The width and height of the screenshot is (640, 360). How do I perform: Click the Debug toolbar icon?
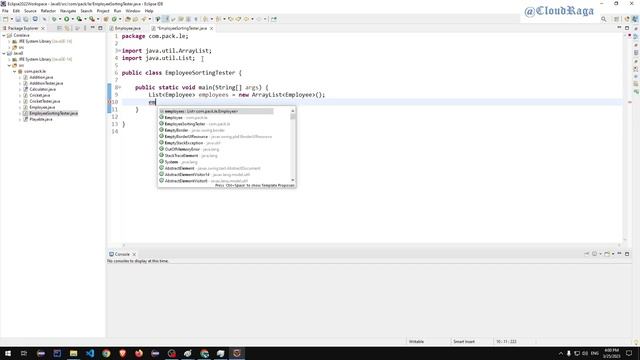click(x=53, y=19)
